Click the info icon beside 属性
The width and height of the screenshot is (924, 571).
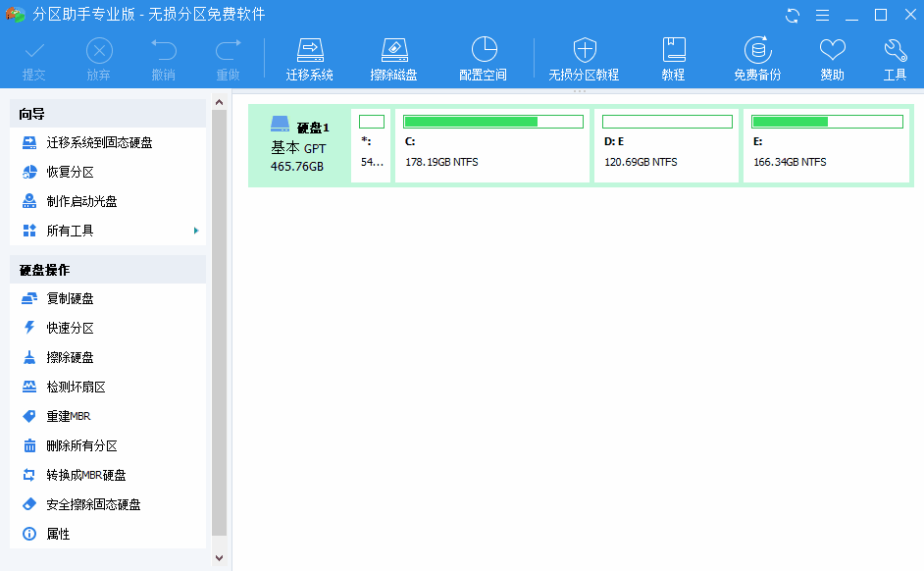tap(29, 534)
